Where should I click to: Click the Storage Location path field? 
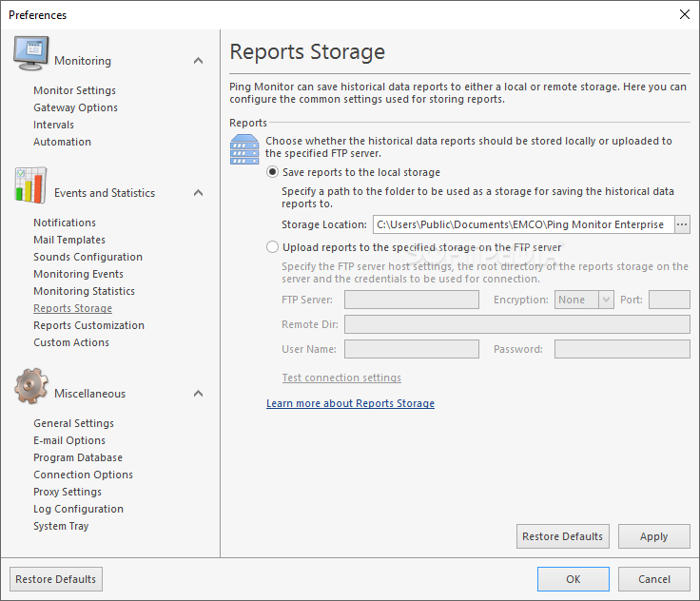[x=521, y=224]
